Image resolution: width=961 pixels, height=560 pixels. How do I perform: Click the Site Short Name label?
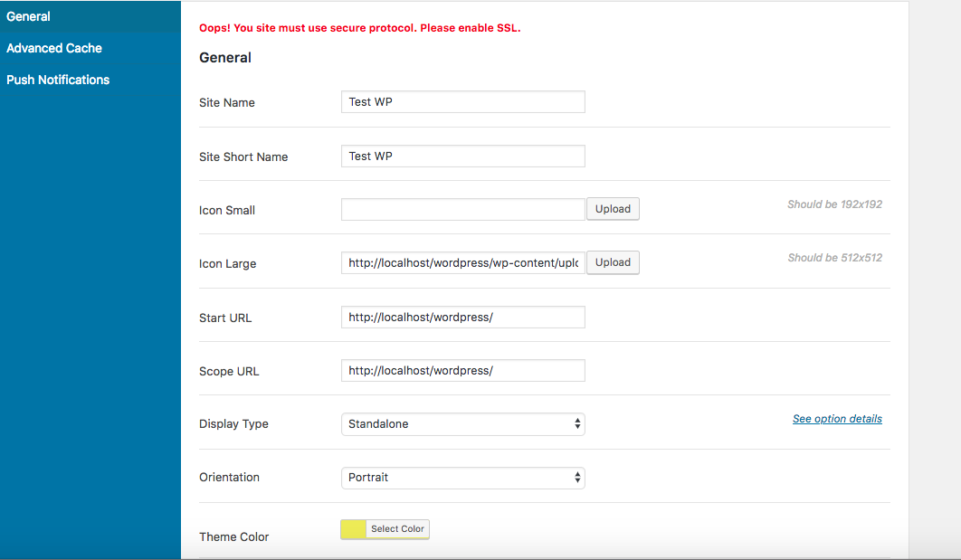(x=243, y=157)
